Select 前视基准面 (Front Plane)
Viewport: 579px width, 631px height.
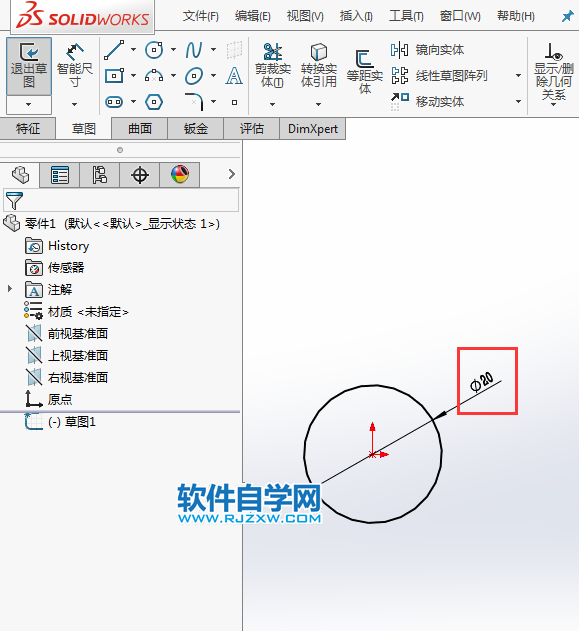pyautogui.click(x=67, y=334)
